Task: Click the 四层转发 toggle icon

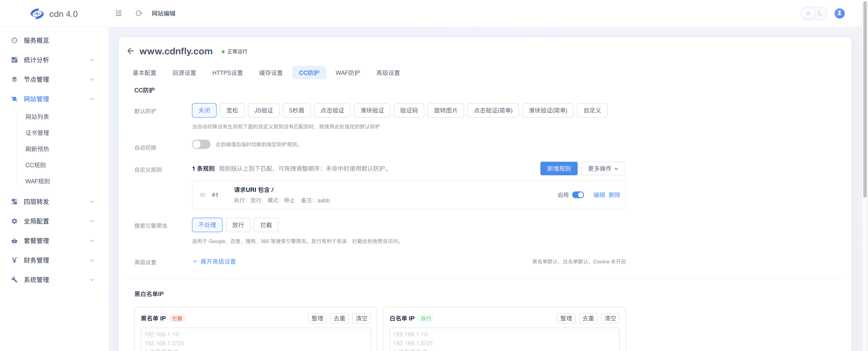Action: [14, 202]
